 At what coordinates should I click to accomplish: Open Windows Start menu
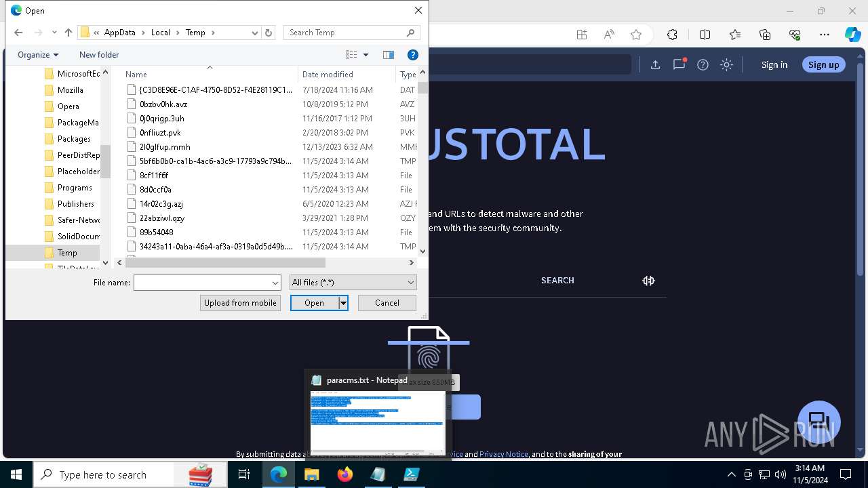[16, 474]
